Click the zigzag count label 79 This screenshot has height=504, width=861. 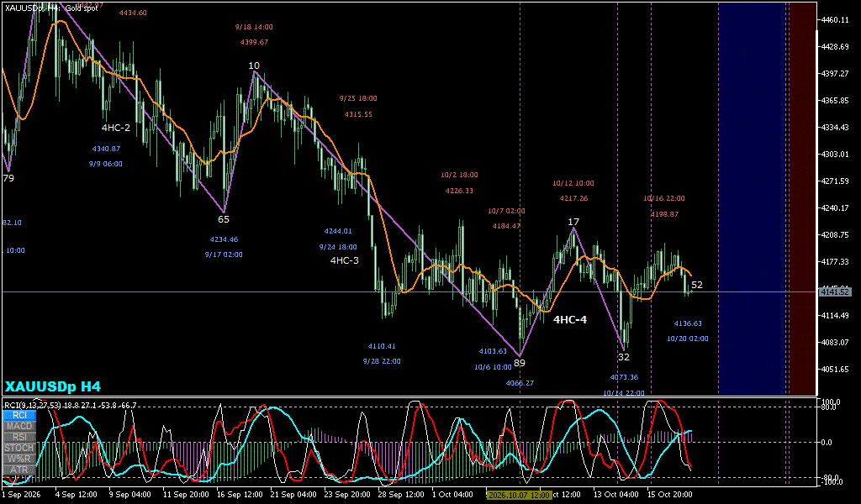[8, 178]
